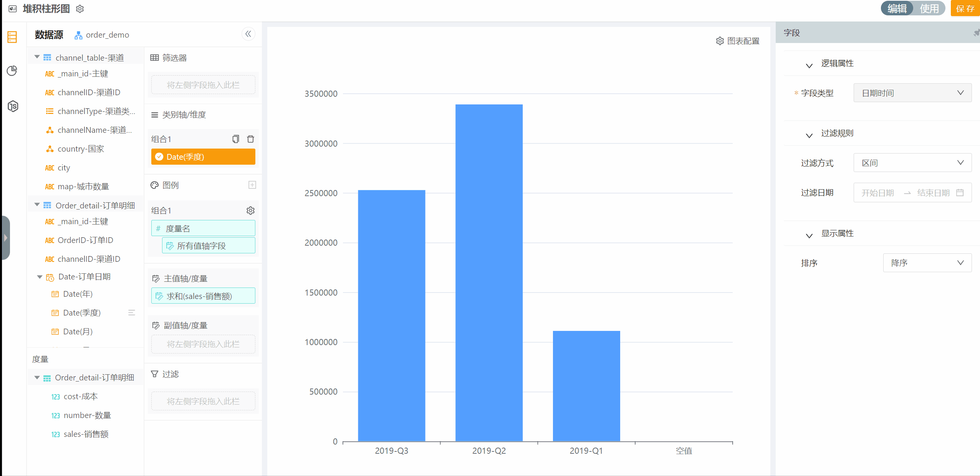980x476 pixels.
Task: Select 求和(sales-销售额) measure chip
Action: 203,296
